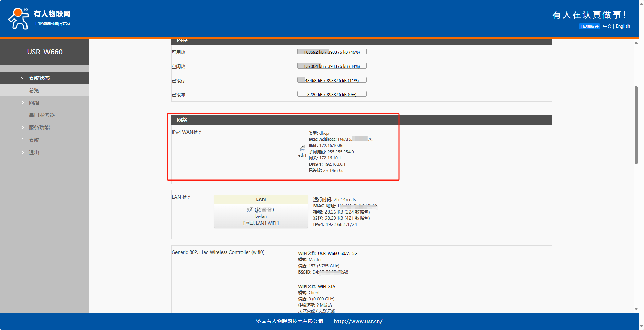
Task: Select the 总览 overview menu item
Action: tap(34, 91)
